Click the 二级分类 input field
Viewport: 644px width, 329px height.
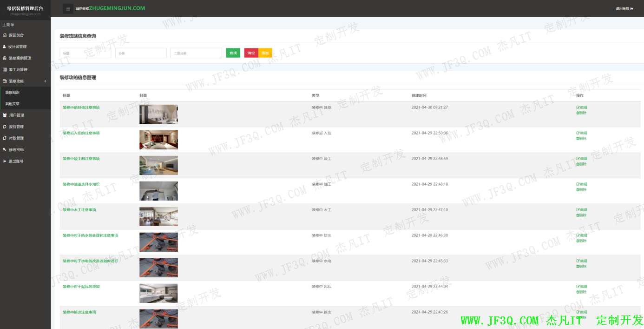point(196,53)
